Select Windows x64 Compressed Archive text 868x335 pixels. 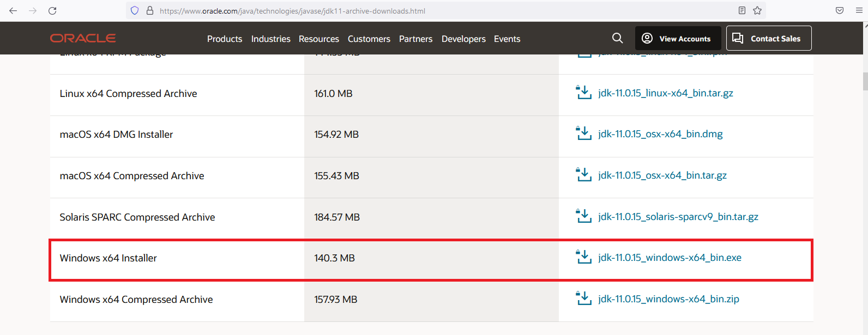[x=136, y=300]
